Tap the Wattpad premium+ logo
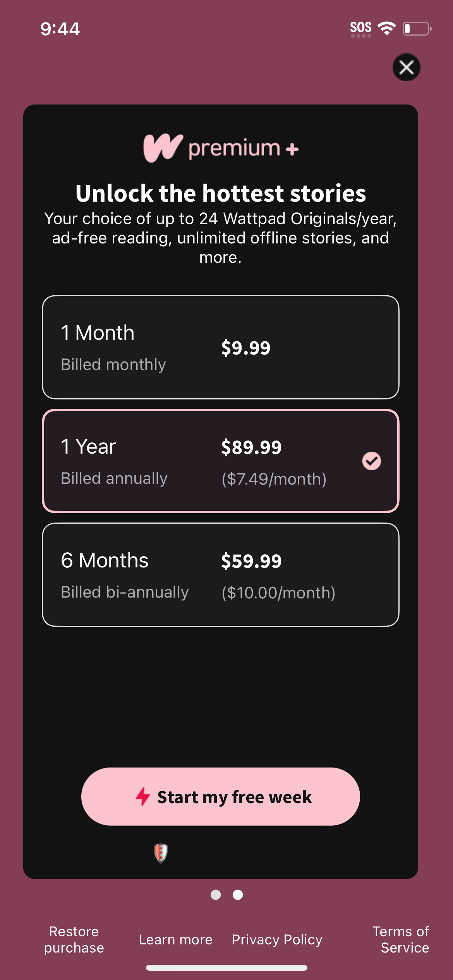 [221, 148]
